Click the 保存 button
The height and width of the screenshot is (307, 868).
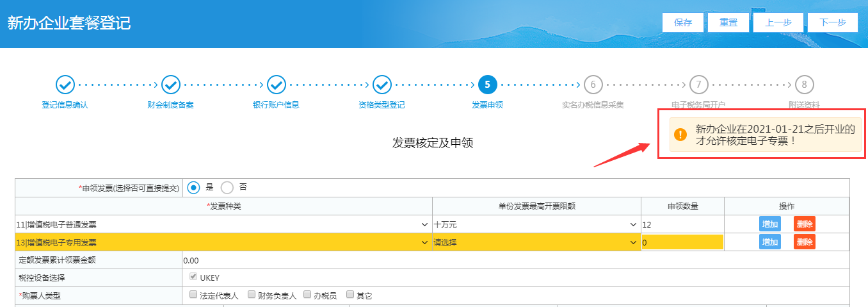pyautogui.click(x=683, y=22)
